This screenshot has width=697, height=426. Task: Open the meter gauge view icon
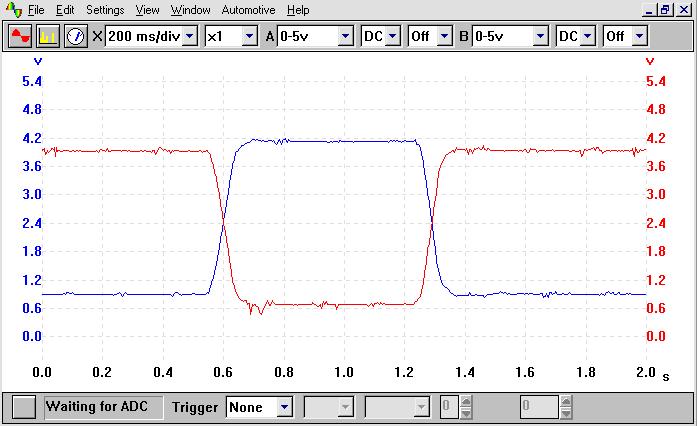pos(76,36)
